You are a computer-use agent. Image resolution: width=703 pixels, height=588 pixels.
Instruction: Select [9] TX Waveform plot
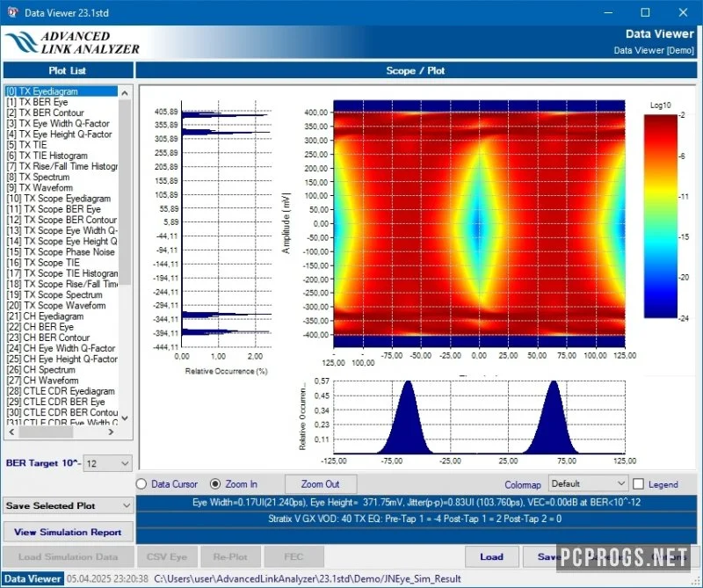(62, 187)
